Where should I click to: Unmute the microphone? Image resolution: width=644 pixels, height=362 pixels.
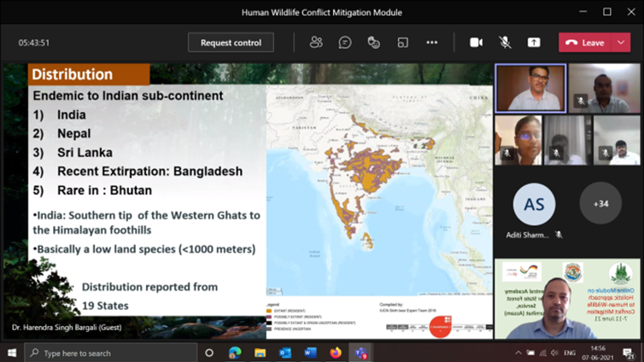point(505,43)
